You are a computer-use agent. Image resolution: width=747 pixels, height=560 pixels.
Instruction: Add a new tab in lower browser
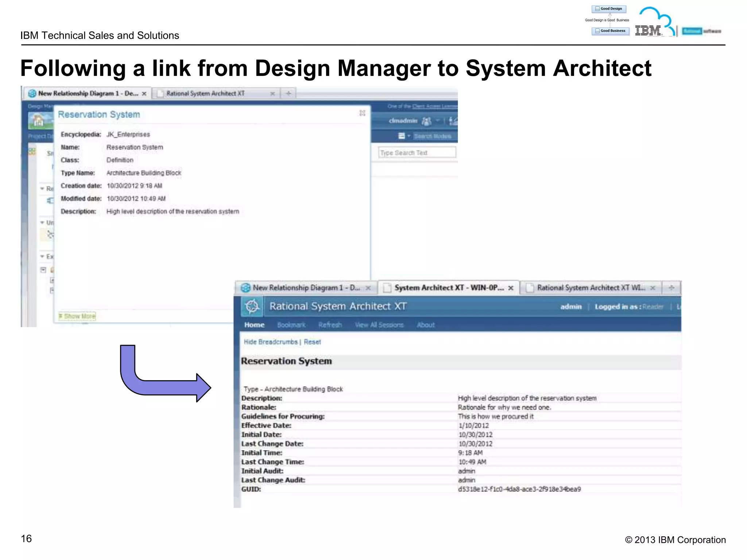click(671, 288)
